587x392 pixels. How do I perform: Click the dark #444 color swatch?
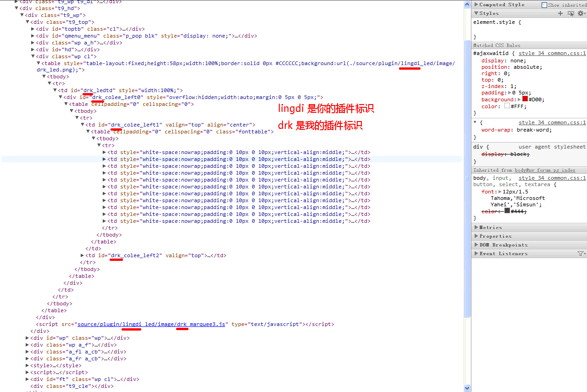[x=507, y=211]
